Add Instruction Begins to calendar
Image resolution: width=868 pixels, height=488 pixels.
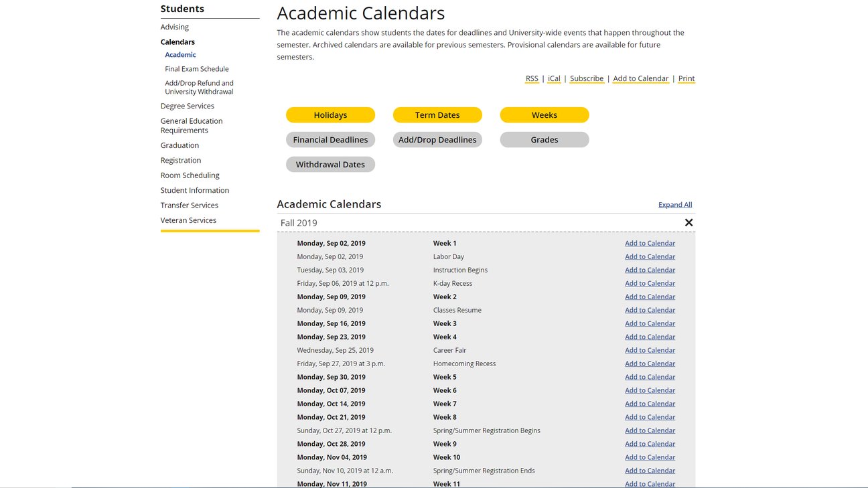[650, 270]
